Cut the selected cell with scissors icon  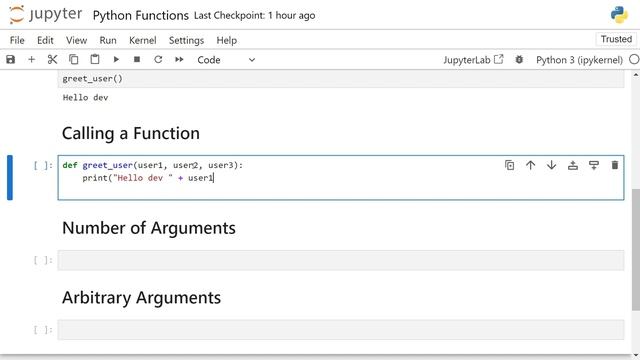tap(52, 60)
